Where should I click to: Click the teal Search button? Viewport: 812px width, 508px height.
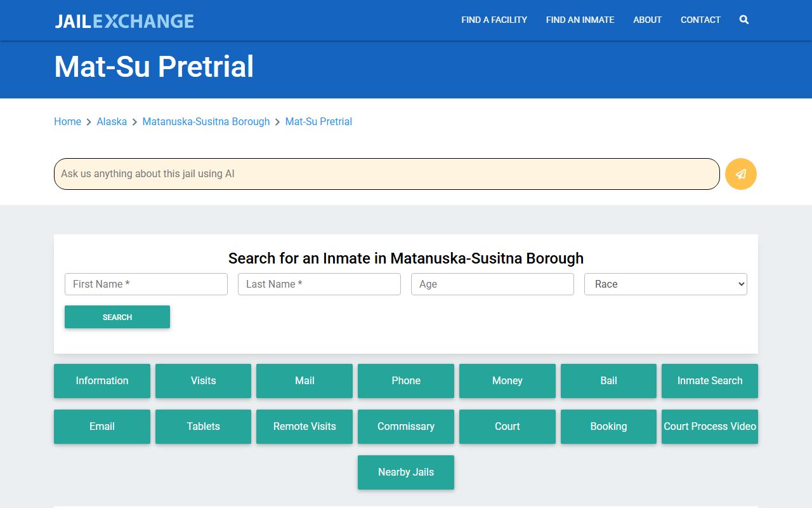coord(117,317)
